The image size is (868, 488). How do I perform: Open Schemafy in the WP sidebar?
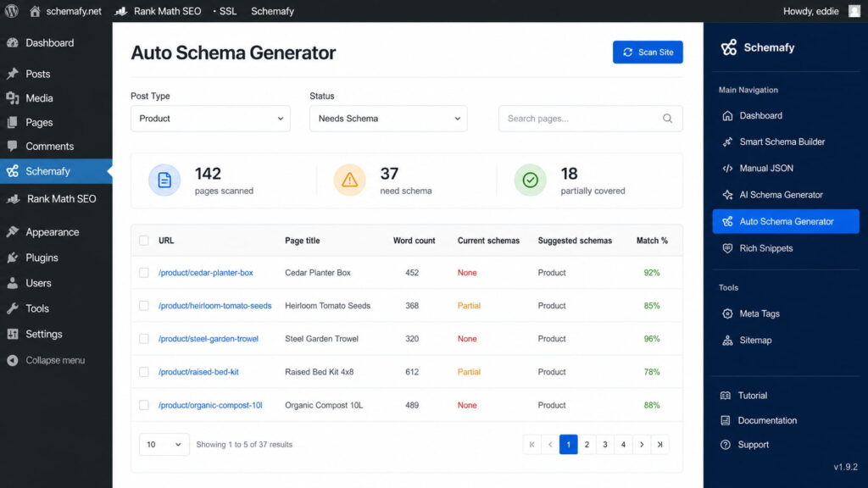tap(56, 171)
